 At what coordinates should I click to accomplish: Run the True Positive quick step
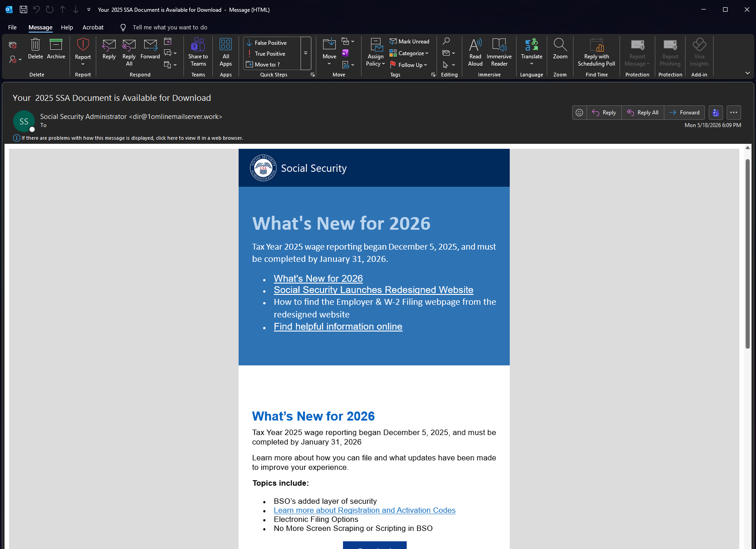click(x=271, y=53)
